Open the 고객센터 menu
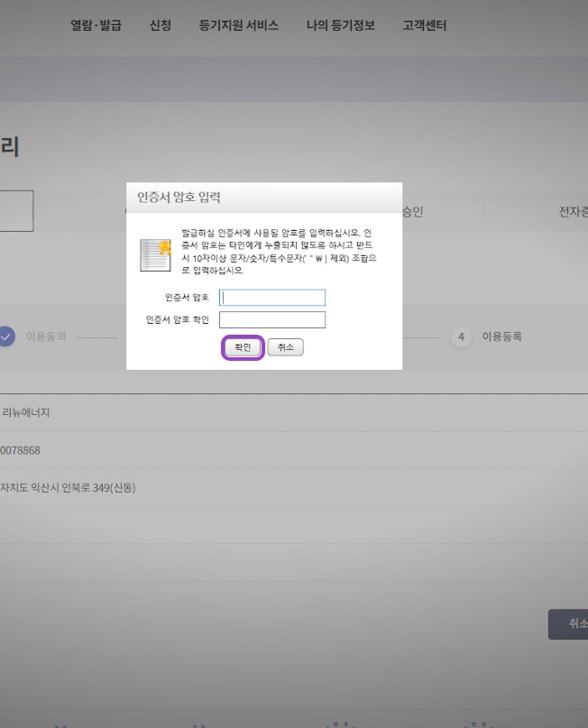Viewport: 588px width, 728px height. [x=425, y=25]
